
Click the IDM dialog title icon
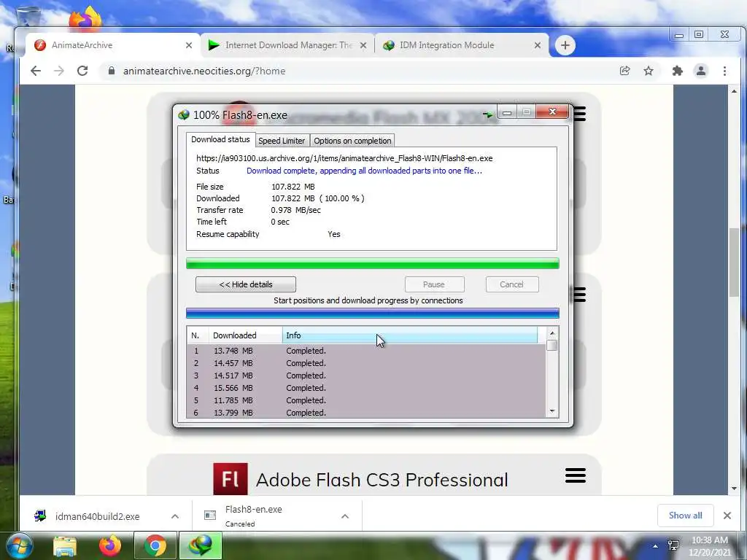click(x=183, y=114)
